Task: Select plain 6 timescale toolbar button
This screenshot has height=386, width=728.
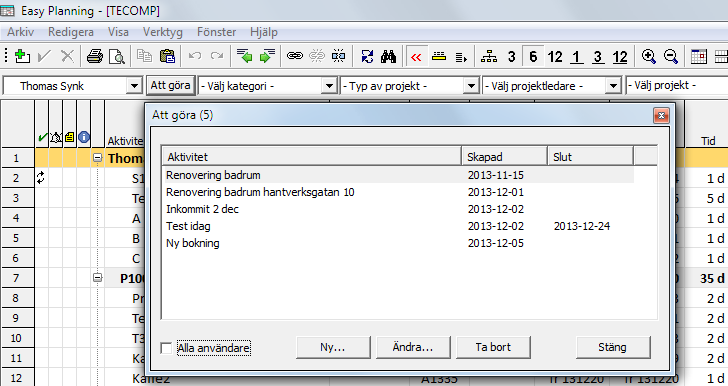Action: click(x=533, y=57)
